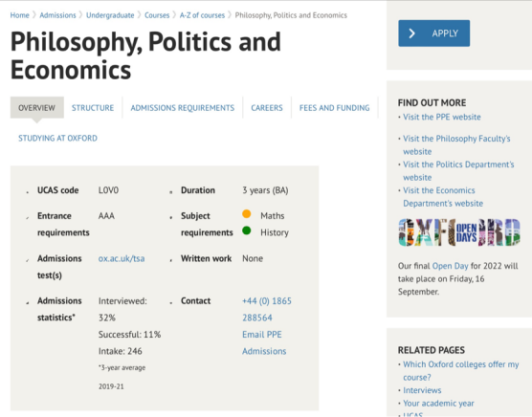Image resolution: width=532 pixels, height=417 pixels.
Task: Open the Philosophy Faculty's website link
Action: coord(456,144)
